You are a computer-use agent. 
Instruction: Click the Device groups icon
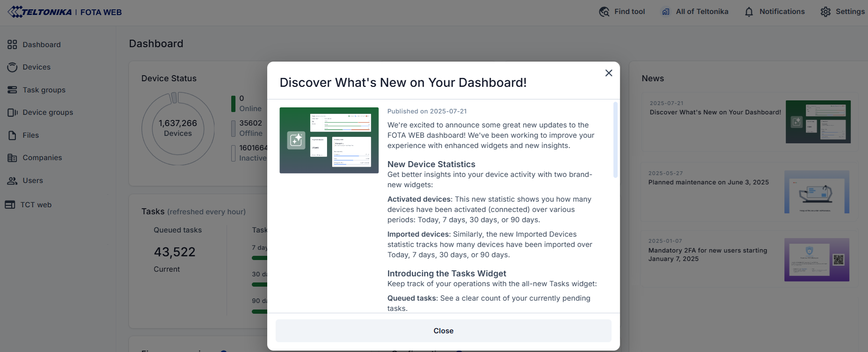tap(12, 113)
